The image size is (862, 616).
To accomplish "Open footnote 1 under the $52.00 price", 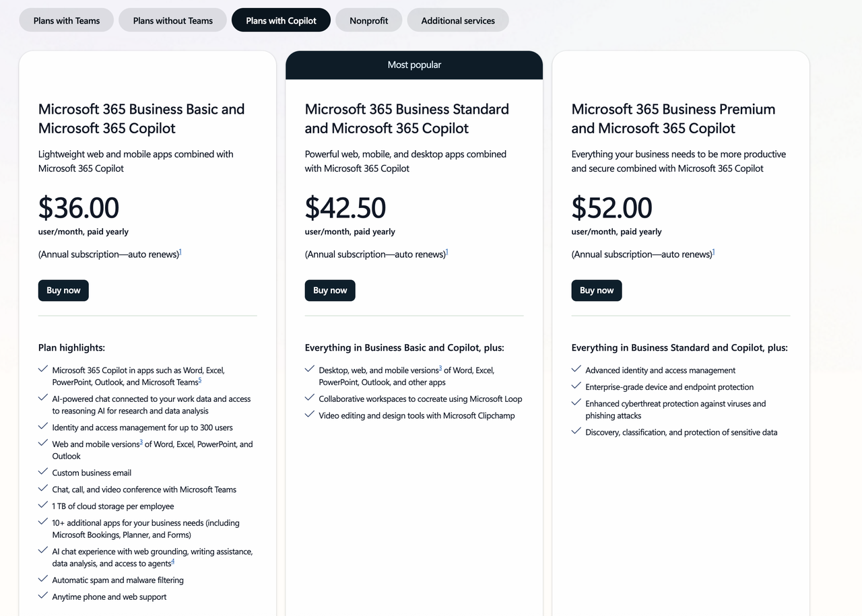I will 714,252.
